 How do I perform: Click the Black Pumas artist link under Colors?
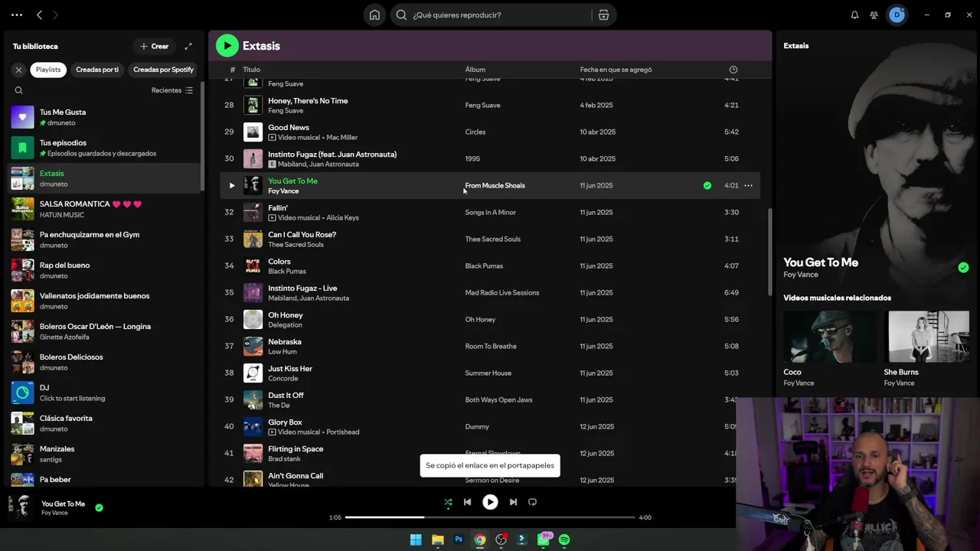click(286, 272)
